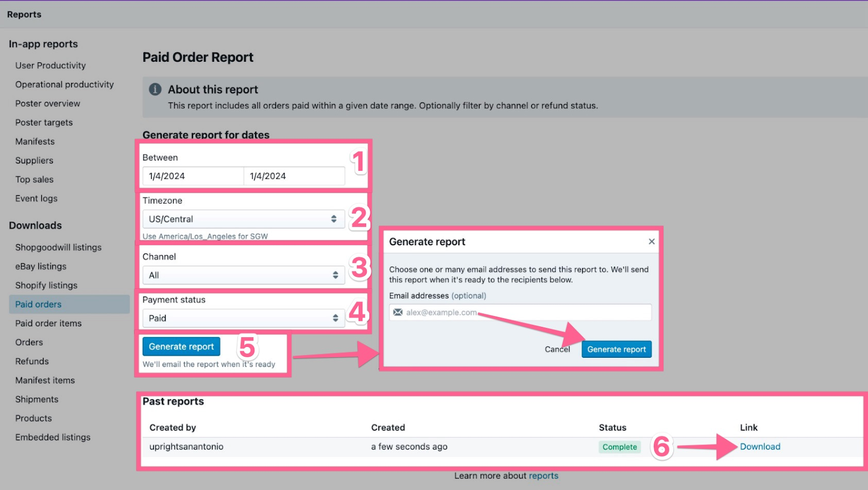Screen dimensions: 868x490
Task: Click the About this report info icon
Action: pyautogui.click(x=155, y=89)
